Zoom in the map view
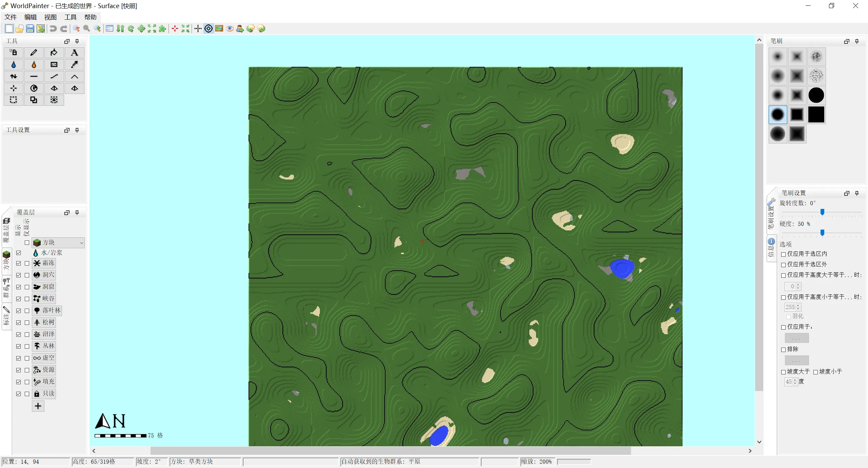The width and height of the screenshot is (868, 468). (97, 29)
